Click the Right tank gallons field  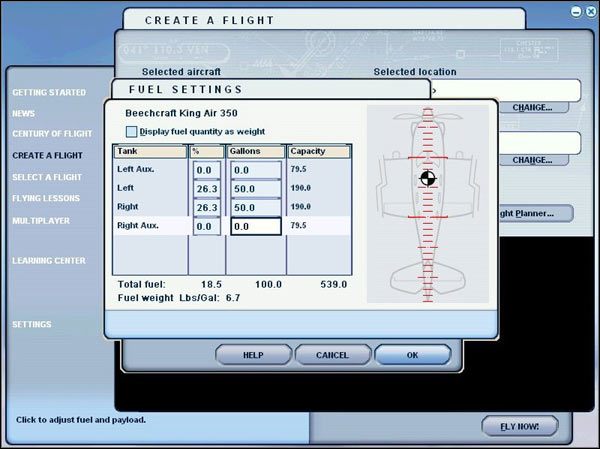coord(256,207)
